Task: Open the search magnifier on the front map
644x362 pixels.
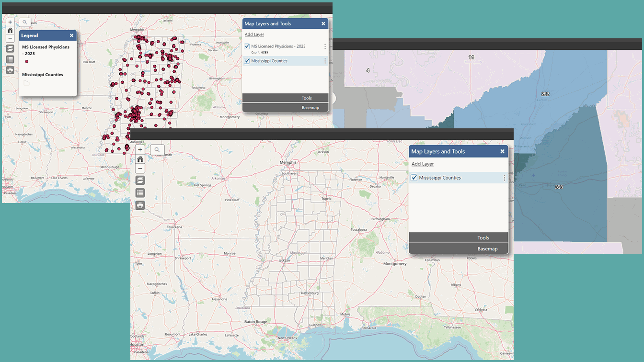Action: [157, 150]
